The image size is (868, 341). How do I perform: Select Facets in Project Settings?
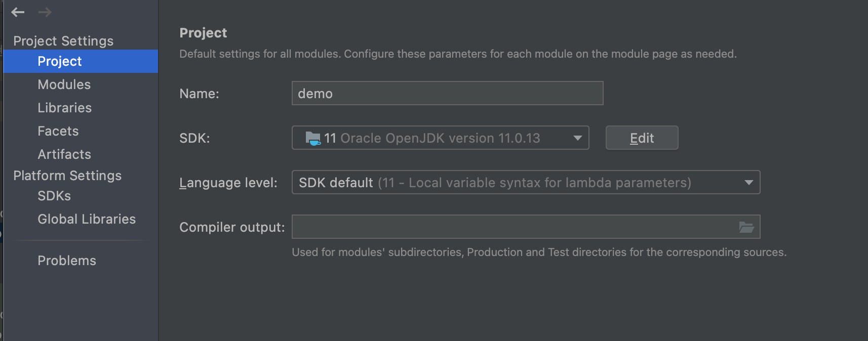tap(58, 131)
